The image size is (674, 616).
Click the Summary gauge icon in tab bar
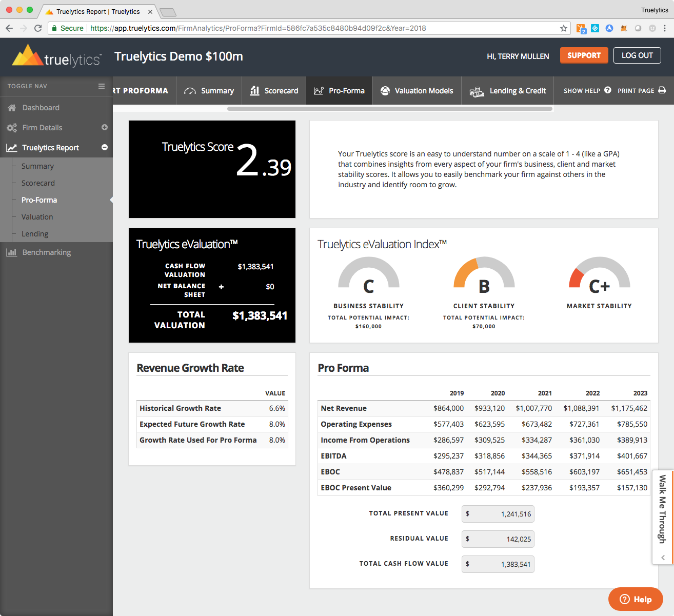point(190,91)
